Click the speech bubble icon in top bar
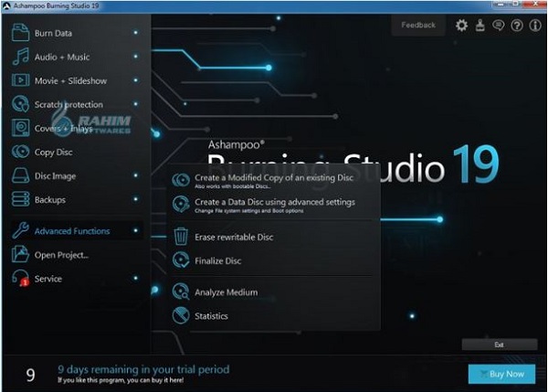The image size is (548, 392). point(499,26)
